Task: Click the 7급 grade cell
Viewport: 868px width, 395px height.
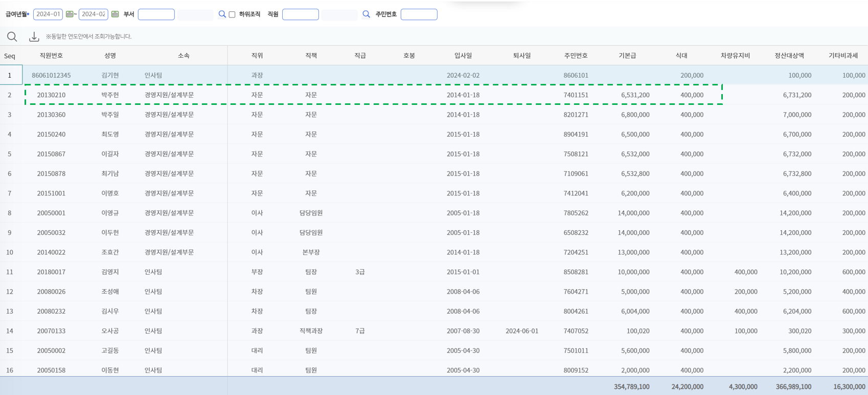Action: click(360, 331)
